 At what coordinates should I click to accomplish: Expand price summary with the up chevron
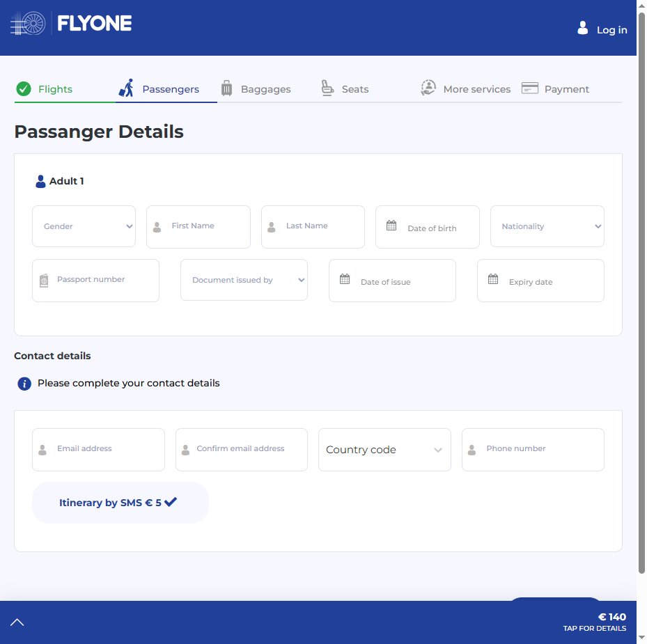coord(17,622)
